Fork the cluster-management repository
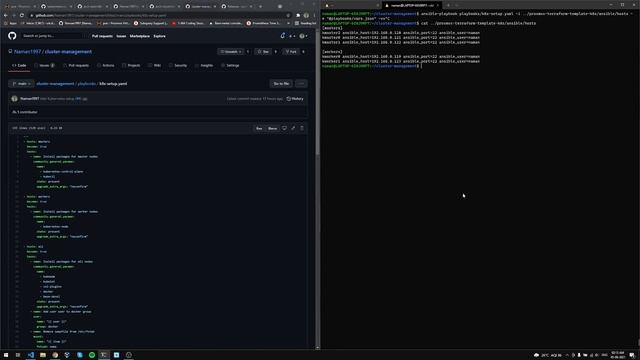640x360 pixels. (x=291, y=52)
